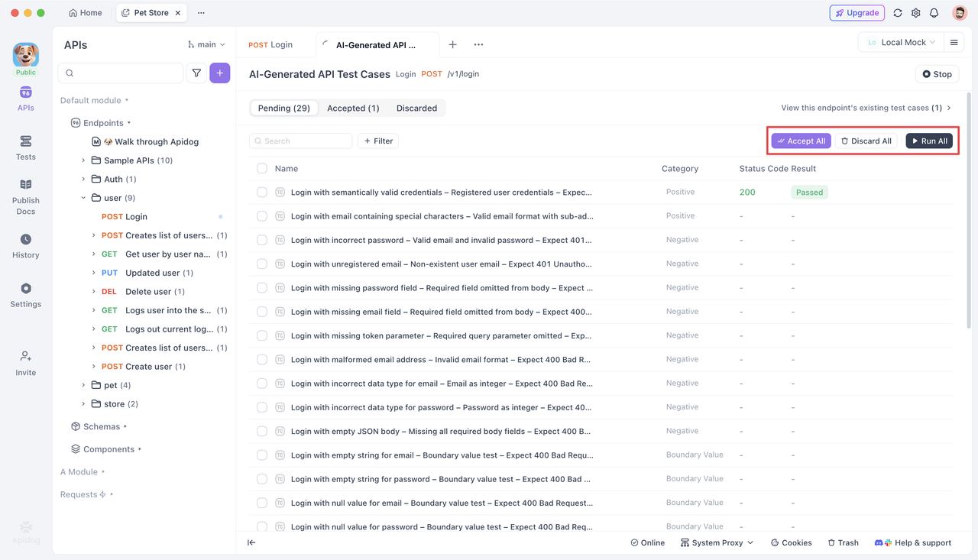Check the 'Login with incorrect password' test case
Screen dimensions: 978x560
(261, 240)
